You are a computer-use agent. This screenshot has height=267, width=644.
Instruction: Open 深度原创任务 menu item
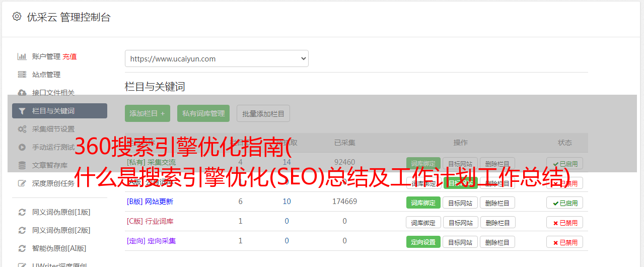pos(53,183)
